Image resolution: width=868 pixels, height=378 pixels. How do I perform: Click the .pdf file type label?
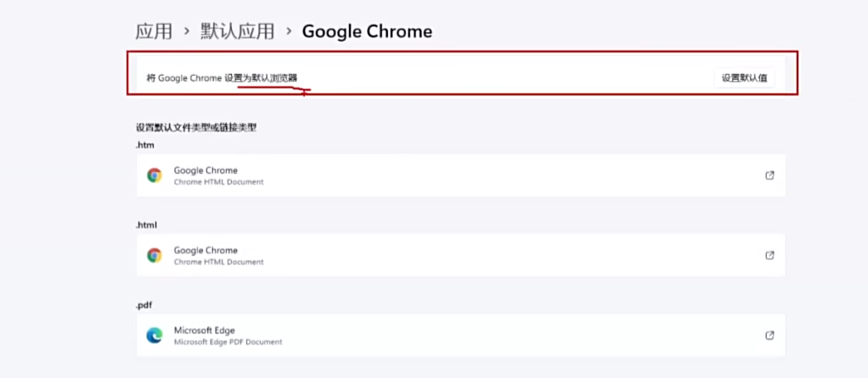pyautogui.click(x=144, y=305)
